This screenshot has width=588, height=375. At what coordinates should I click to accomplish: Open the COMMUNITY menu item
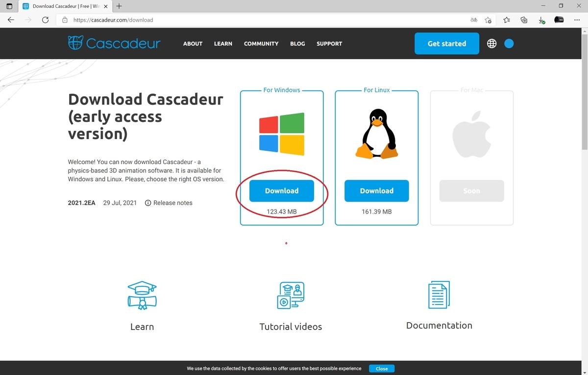click(261, 44)
